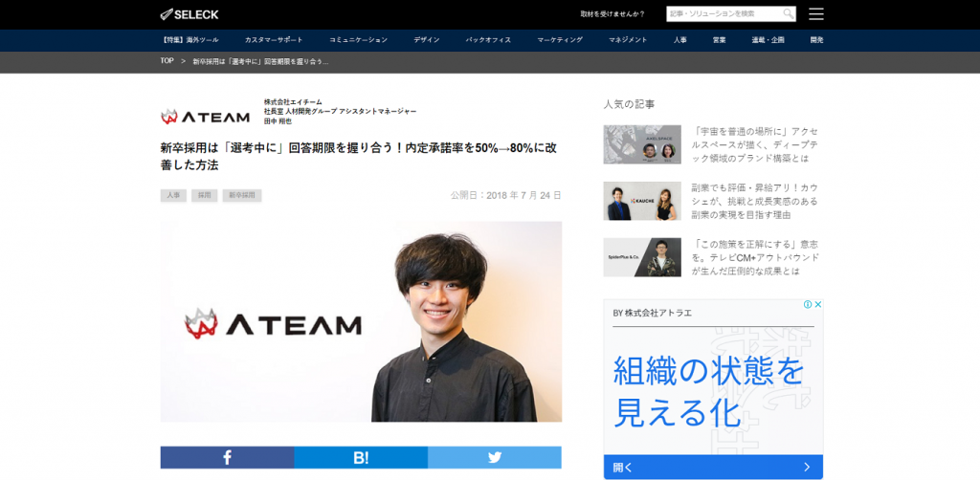Image resolution: width=980 pixels, height=480 pixels.
Task: Go to TOP breadcrumb link
Action: tap(167, 61)
